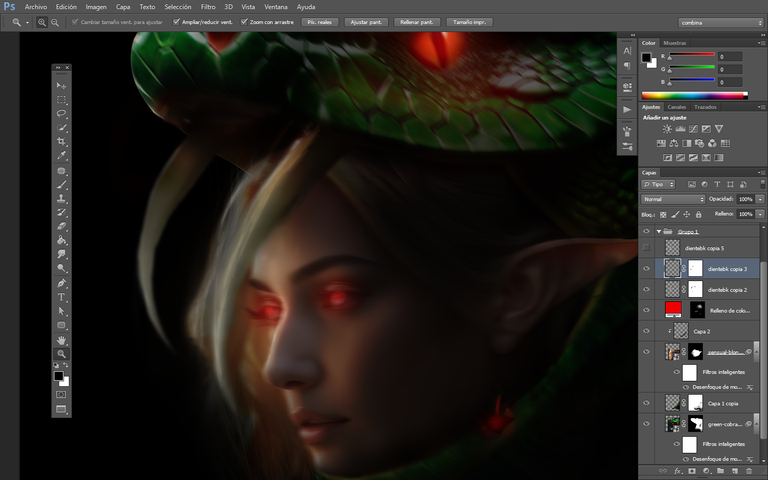This screenshot has width=768, height=480.
Task: Select the Eraser tool
Action: coord(61,226)
